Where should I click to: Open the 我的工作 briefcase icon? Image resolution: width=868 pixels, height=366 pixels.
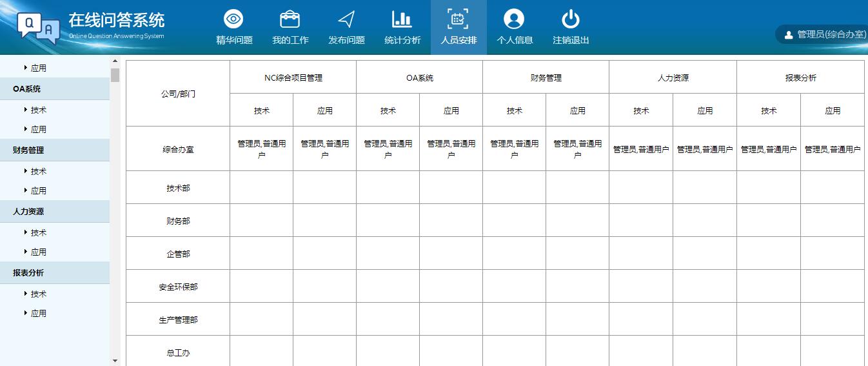[290, 20]
